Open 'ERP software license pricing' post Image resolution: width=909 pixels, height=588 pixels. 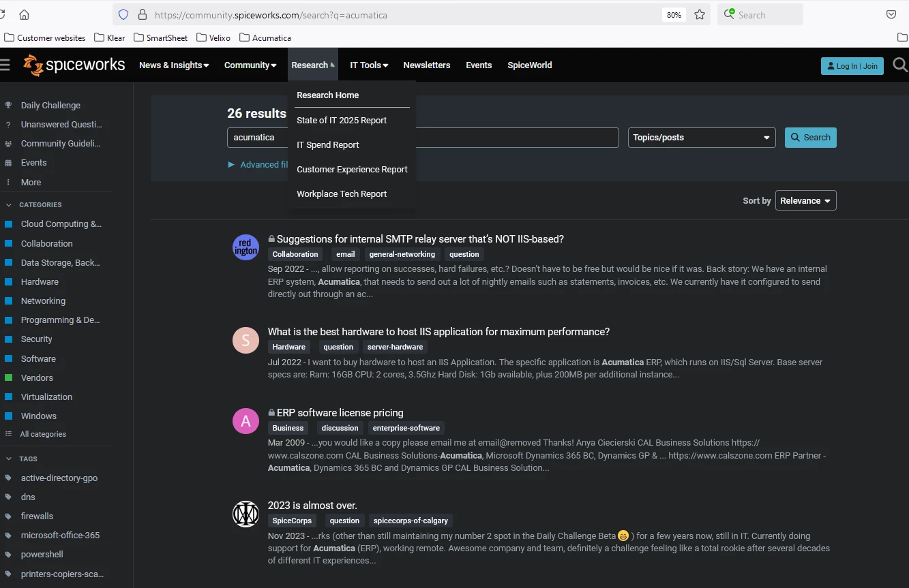click(x=340, y=413)
